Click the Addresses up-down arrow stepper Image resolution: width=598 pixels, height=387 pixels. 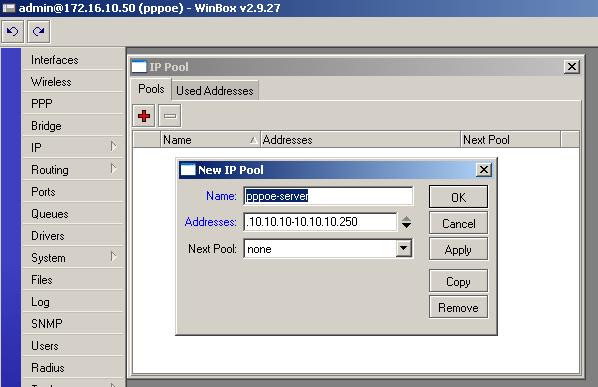pos(407,222)
